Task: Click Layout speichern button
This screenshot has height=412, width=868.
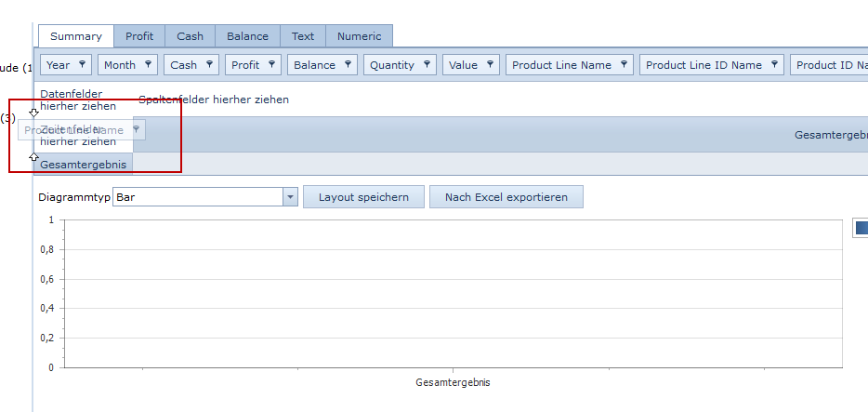Action: point(363,197)
